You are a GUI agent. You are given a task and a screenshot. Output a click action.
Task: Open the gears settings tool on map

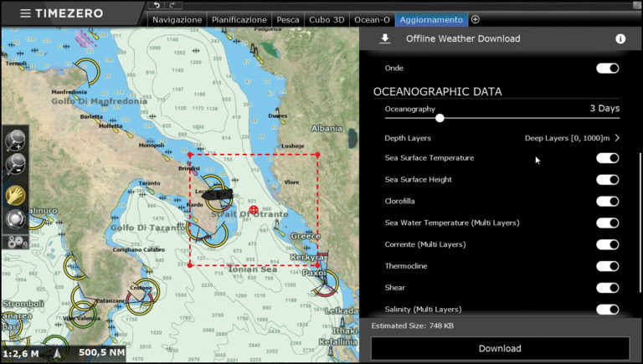pos(14,240)
